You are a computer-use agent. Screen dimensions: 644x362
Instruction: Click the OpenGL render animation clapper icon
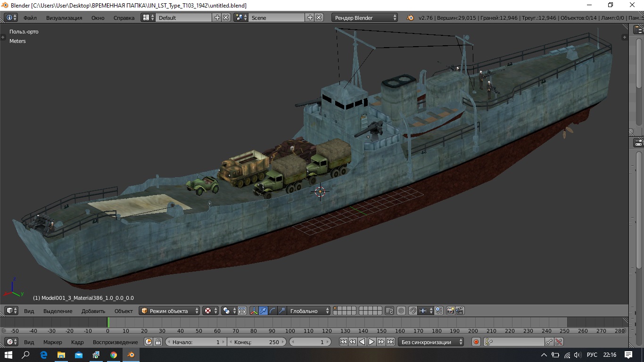tap(460, 311)
